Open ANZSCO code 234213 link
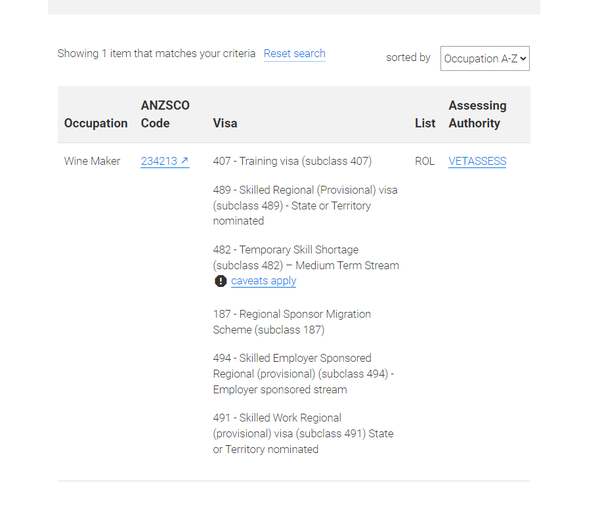Image resolution: width=600 pixels, height=522 pixels. [x=165, y=161]
